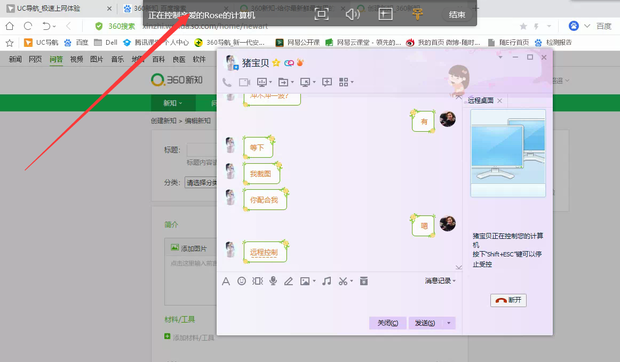The image size is (620, 362).
Task: Click the yellow star next to 猪宝贝
Action: pyautogui.click(x=276, y=63)
